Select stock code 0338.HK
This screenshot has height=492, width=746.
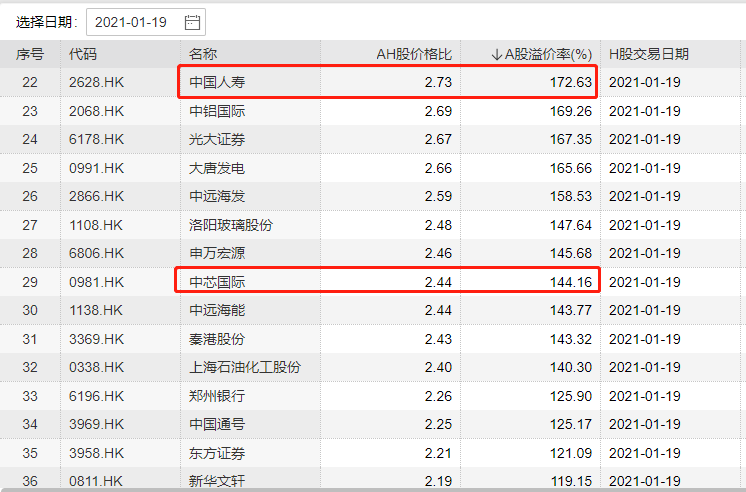point(97,367)
